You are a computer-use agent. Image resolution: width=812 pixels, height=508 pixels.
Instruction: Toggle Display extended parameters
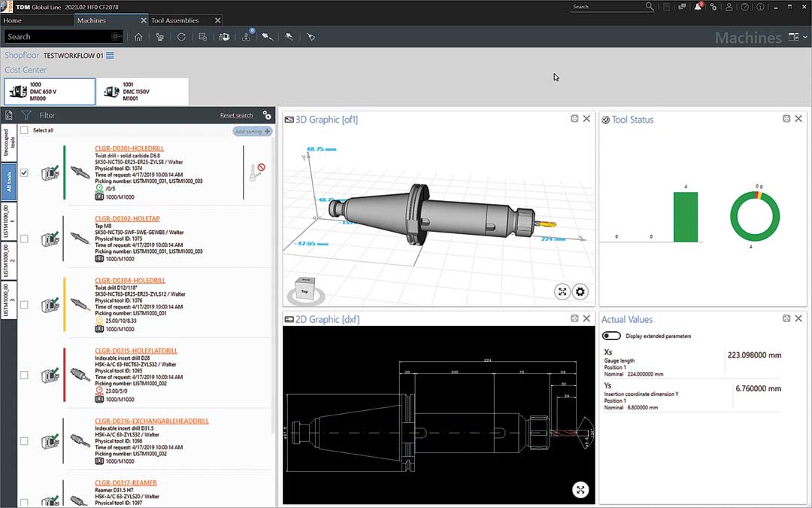tap(611, 336)
